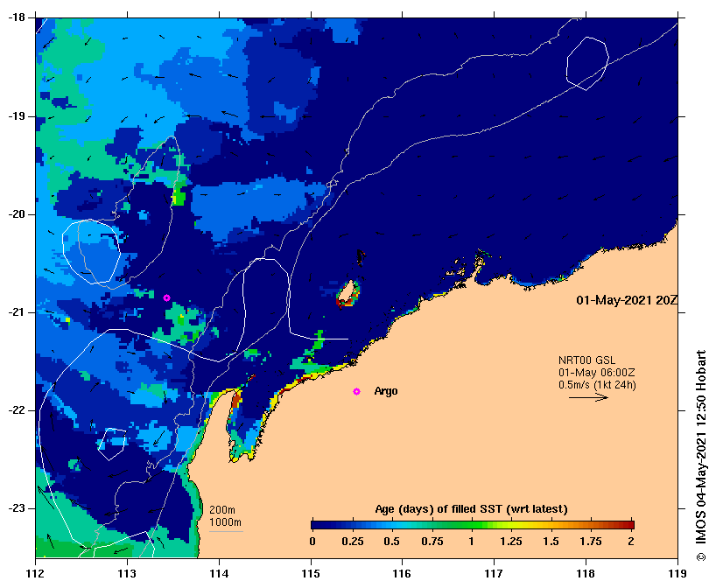Image resolution: width=716 pixels, height=588 pixels.
Task: Click the Argo legend label
Action: [x=386, y=391]
